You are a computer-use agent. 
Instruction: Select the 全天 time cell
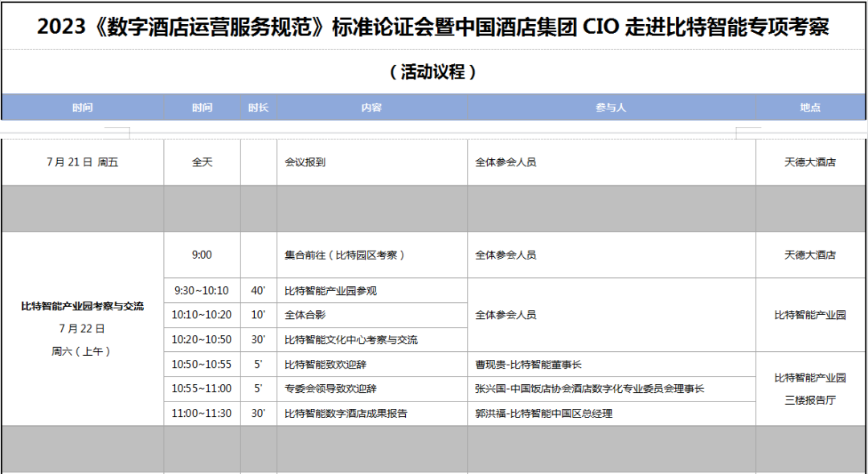pos(202,162)
